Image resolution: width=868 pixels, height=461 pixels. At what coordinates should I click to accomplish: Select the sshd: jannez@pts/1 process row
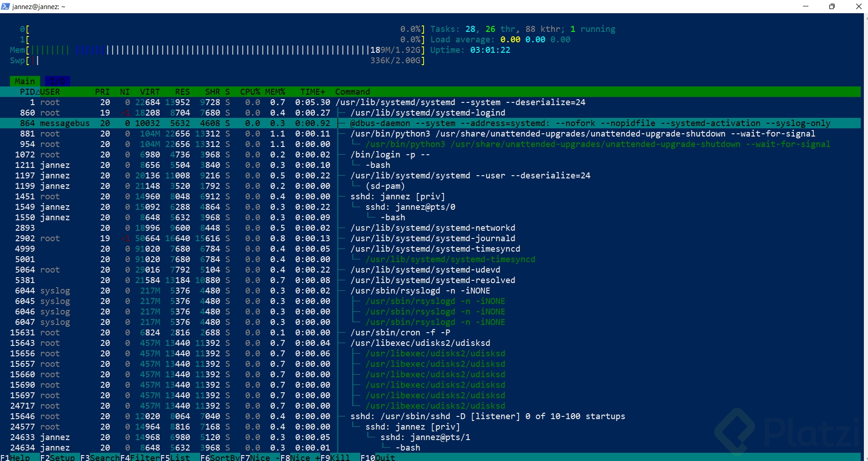[x=430, y=437]
